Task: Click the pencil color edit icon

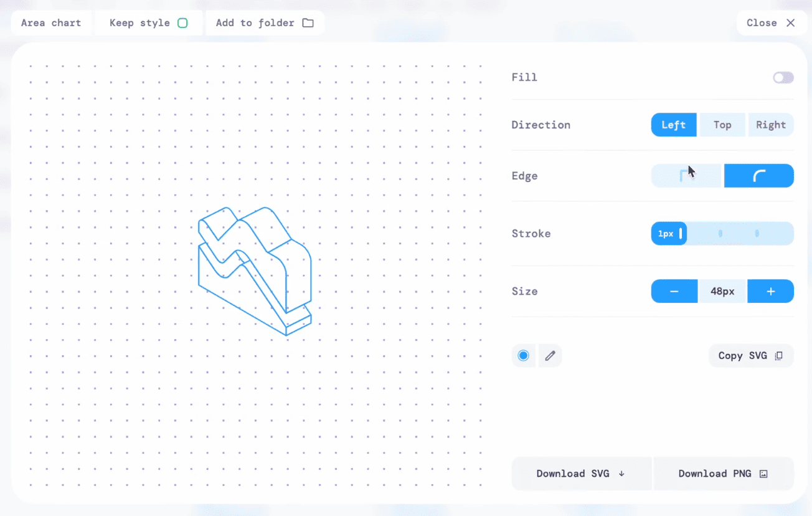Action: (x=550, y=356)
